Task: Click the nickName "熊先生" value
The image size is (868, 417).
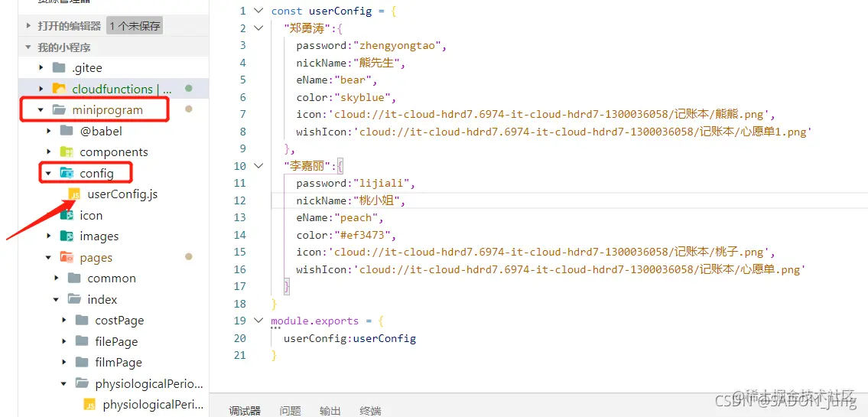Action: click(x=376, y=63)
